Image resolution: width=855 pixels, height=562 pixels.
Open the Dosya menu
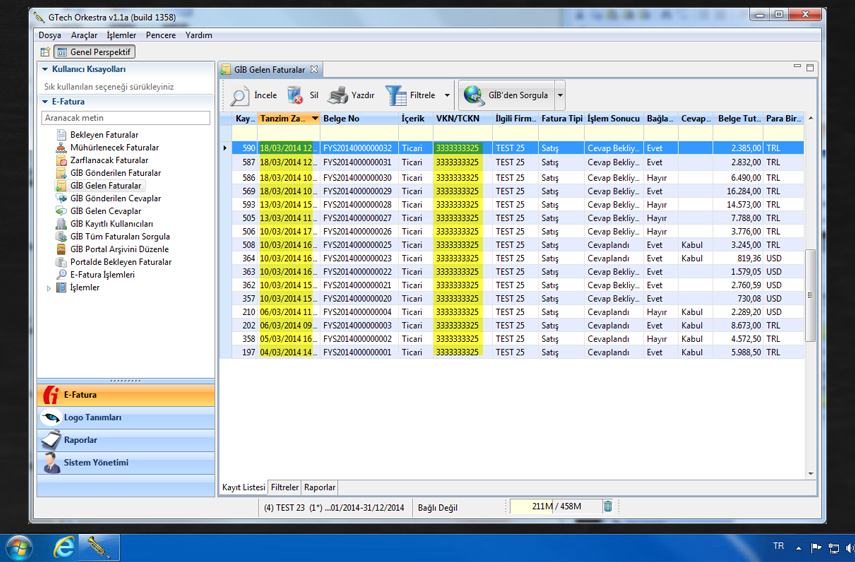click(50, 35)
